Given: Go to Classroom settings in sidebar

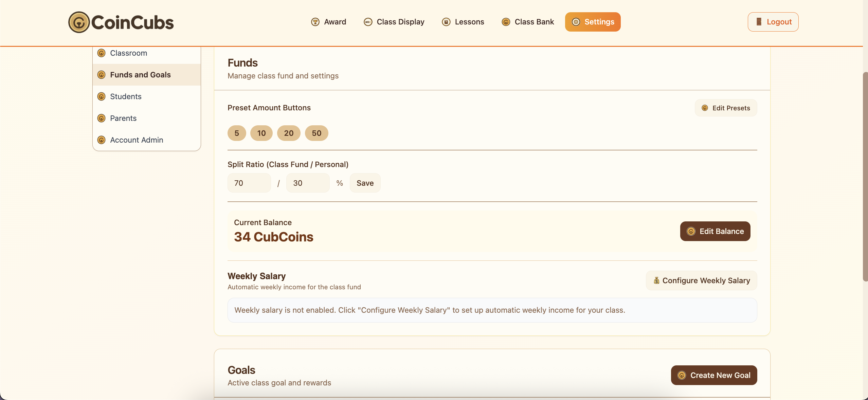Looking at the screenshot, I should pyautogui.click(x=128, y=53).
